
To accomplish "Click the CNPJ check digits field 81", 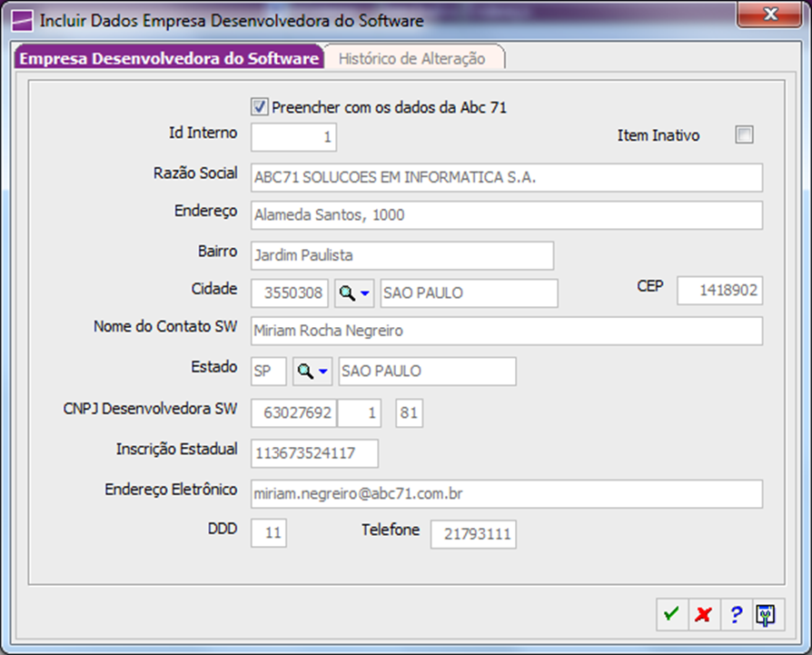I will pyautogui.click(x=409, y=413).
